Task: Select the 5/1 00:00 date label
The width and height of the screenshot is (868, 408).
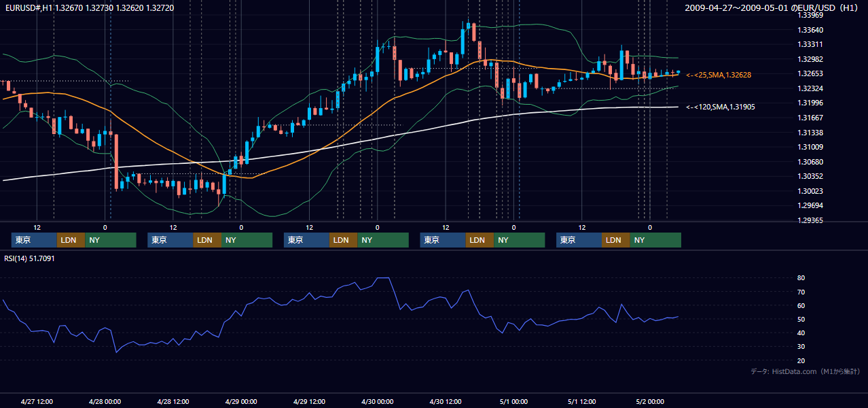Action: (513, 402)
